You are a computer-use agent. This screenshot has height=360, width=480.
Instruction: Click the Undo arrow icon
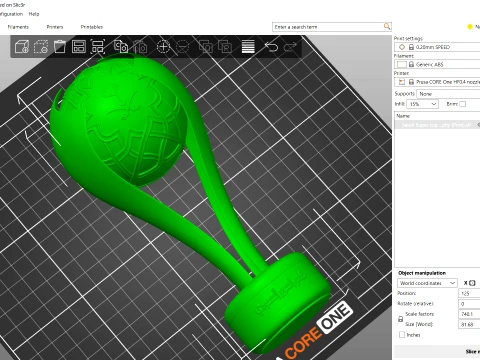(x=271, y=47)
